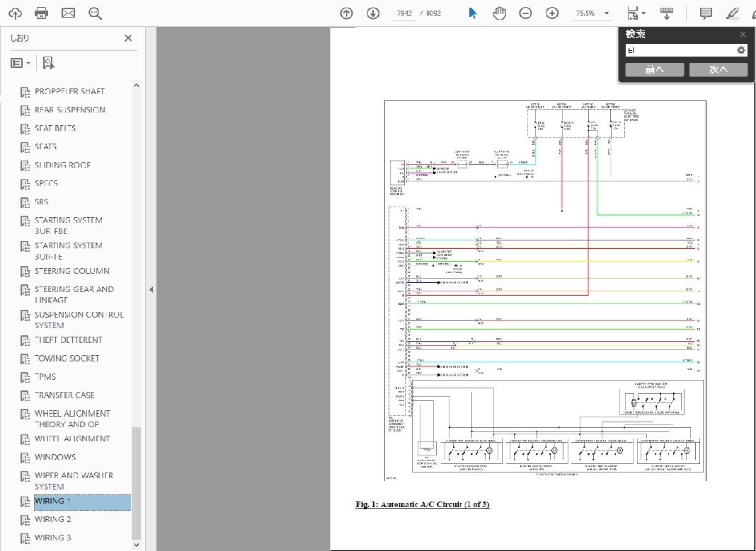Zoom in using the plus icon
This screenshot has height=551, width=756.
pos(552,13)
